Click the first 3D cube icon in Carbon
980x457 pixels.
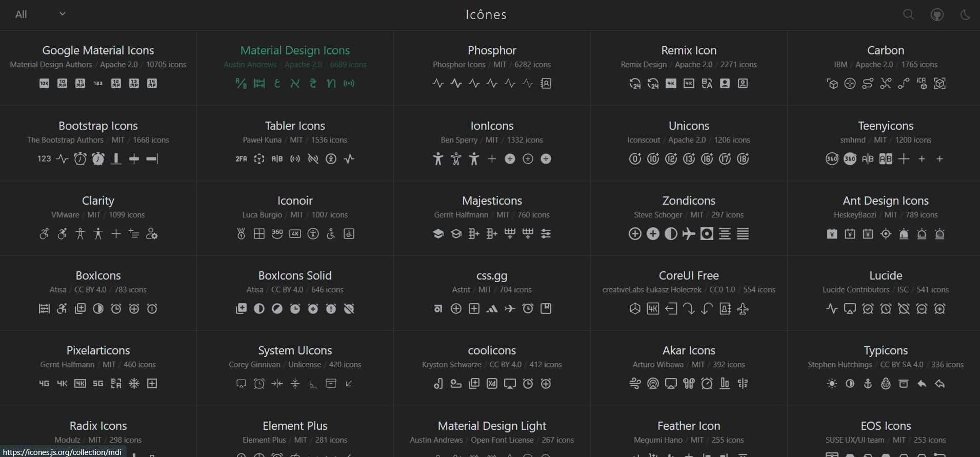point(832,83)
